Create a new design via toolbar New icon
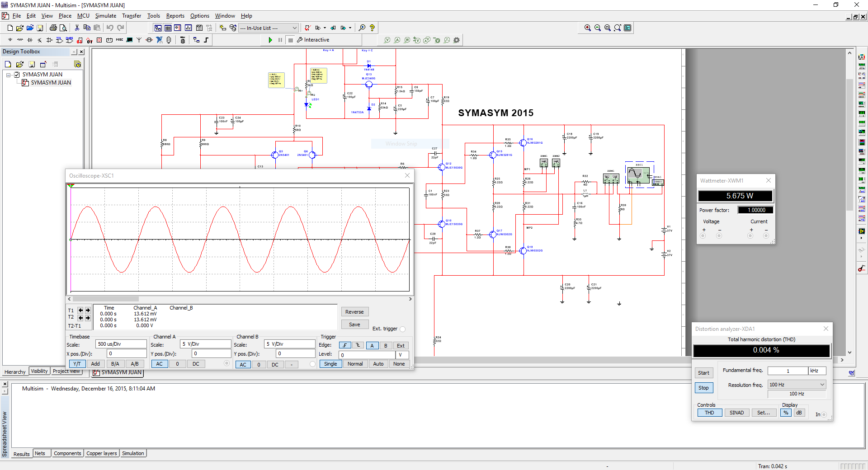The height and width of the screenshot is (470, 868). pos(10,28)
